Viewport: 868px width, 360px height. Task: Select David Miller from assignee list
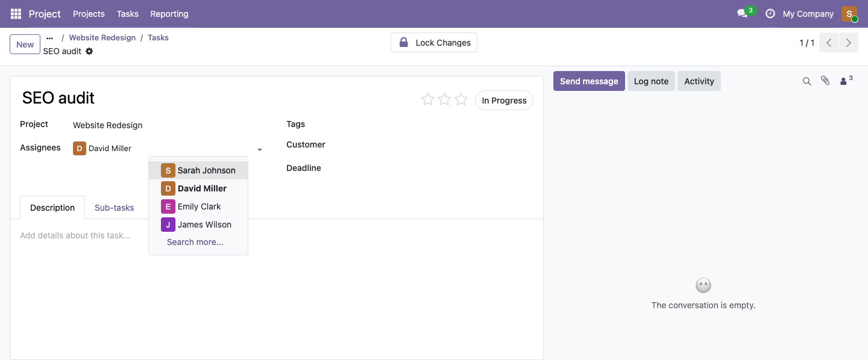[x=198, y=188]
